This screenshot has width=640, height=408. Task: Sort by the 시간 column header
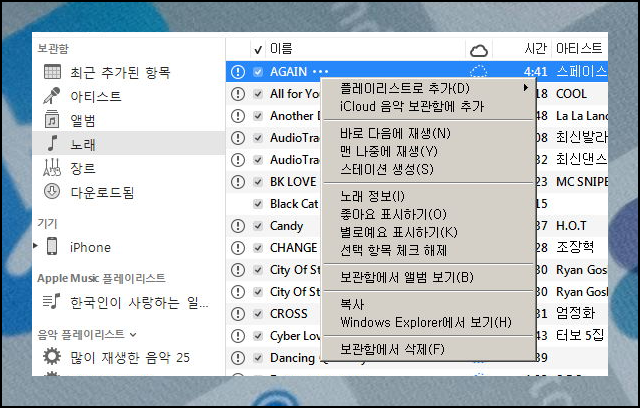click(535, 49)
